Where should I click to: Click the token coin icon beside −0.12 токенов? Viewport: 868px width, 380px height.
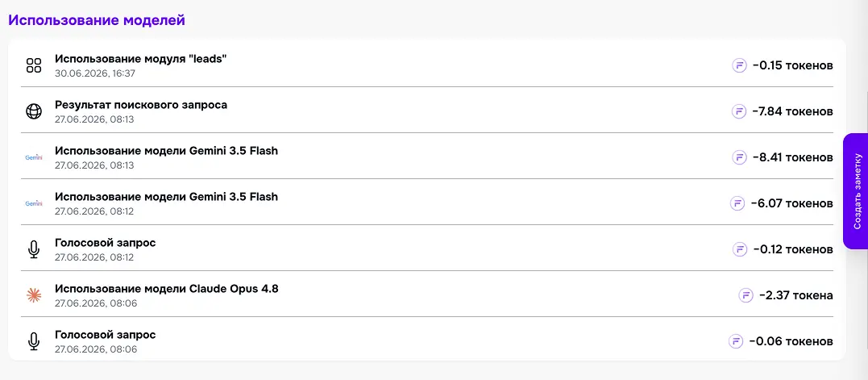click(739, 249)
